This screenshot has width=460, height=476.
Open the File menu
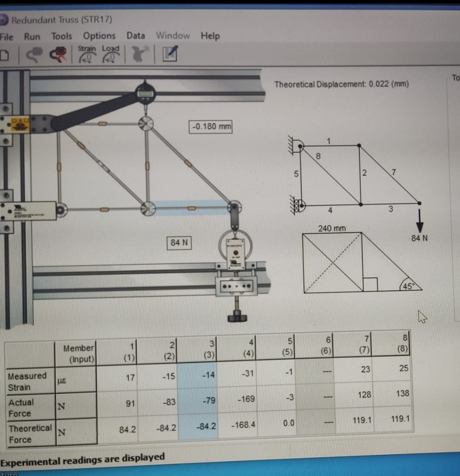[x=6, y=37]
